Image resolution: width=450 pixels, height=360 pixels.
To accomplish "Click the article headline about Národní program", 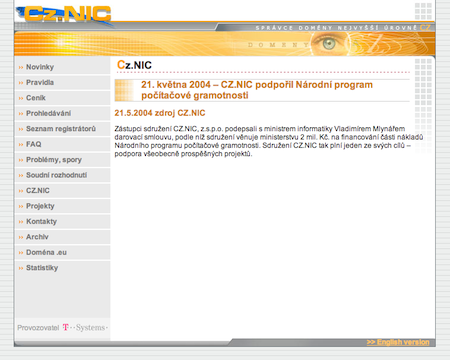I will coord(257,90).
